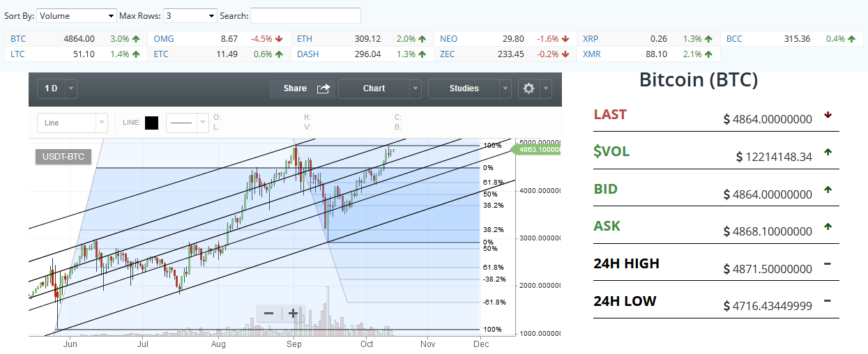
Task: Click the share arrow icon
Action: tap(323, 88)
